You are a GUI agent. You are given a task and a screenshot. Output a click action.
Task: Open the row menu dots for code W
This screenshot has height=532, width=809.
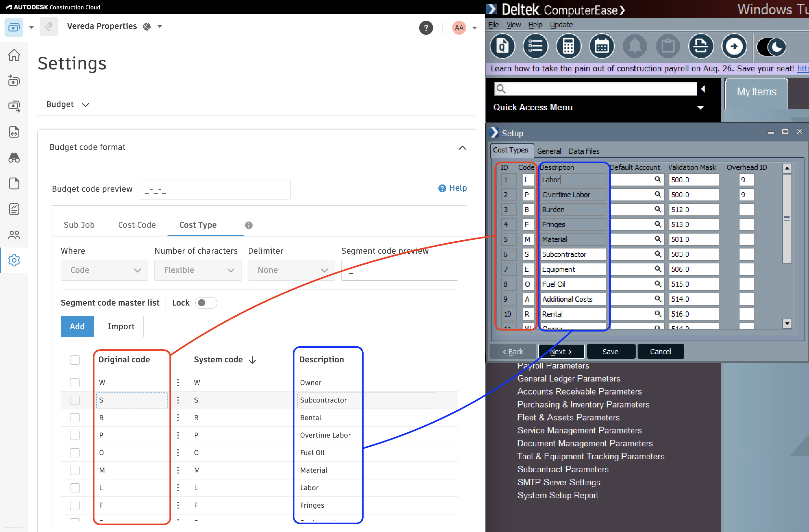pos(178,382)
